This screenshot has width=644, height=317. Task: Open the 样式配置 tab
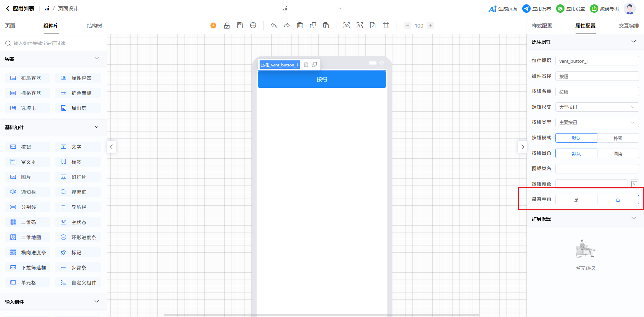542,26
